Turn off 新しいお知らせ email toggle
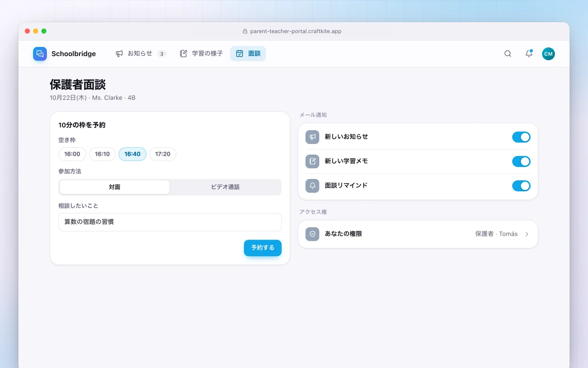This screenshot has width=588, height=368. (521, 137)
